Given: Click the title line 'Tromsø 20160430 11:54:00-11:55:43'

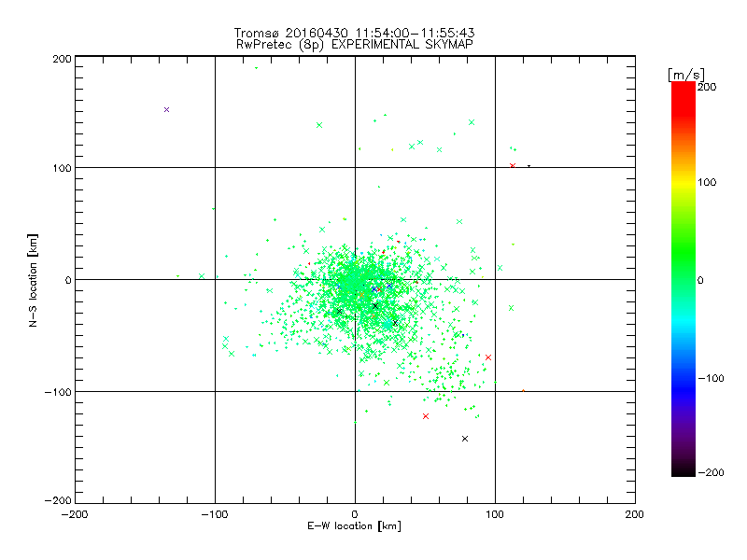Looking at the screenshot, I should [x=354, y=33].
